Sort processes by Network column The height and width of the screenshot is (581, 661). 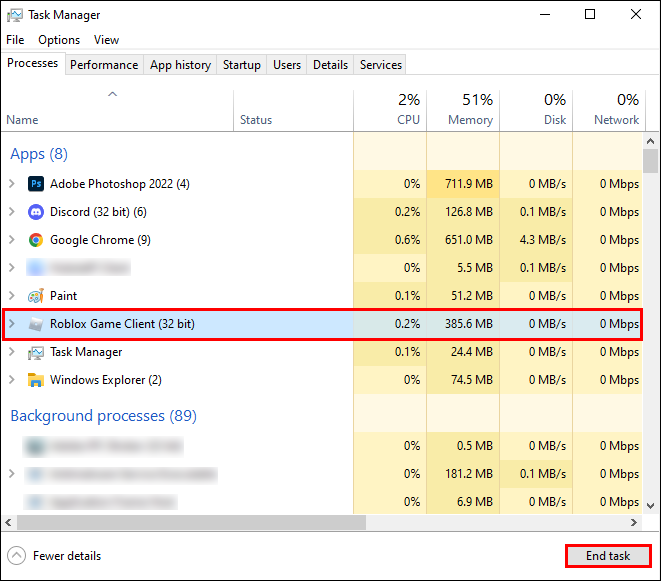[607, 110]
